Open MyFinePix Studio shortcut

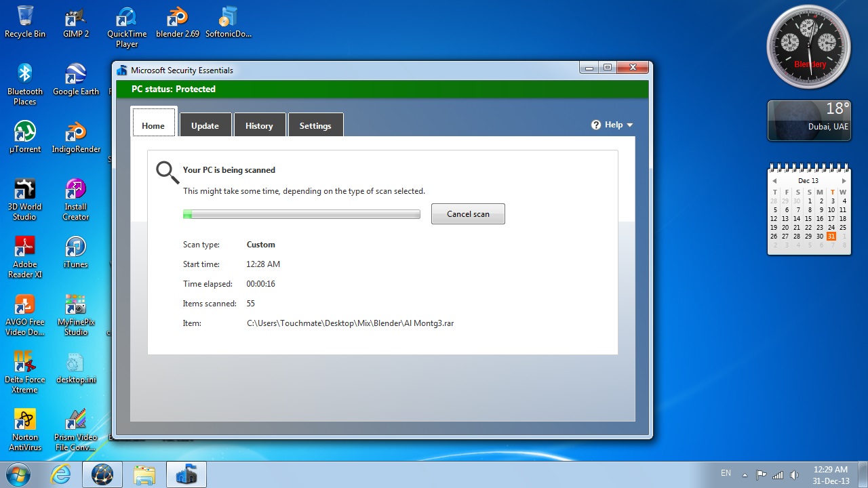tap(76, 314)
